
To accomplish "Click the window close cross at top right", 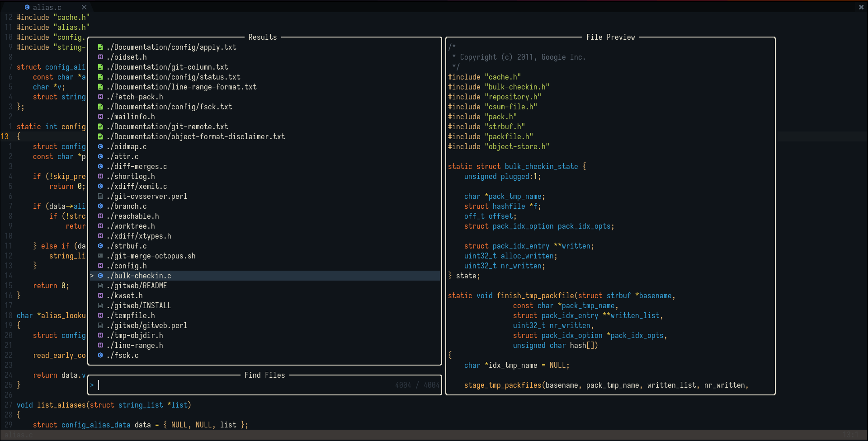I will 861,7.
